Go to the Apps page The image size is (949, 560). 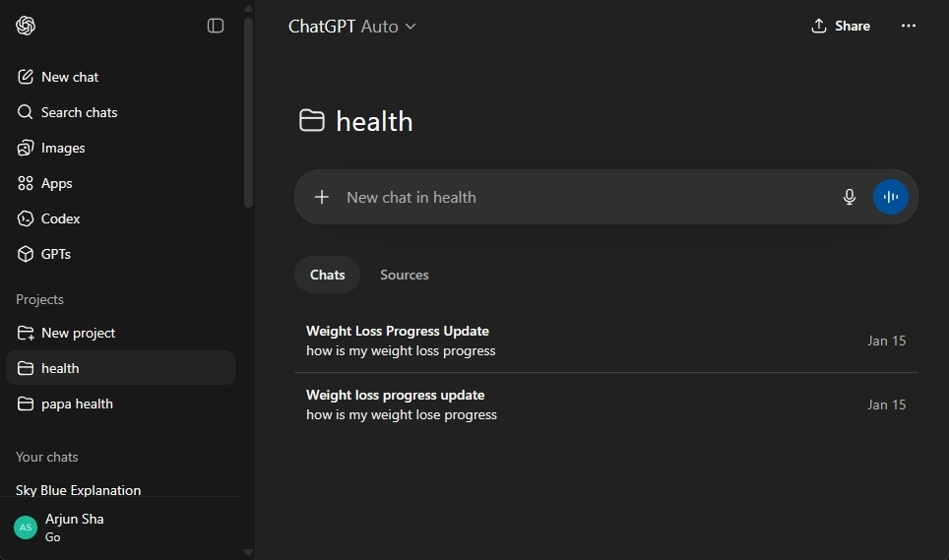pos(56,183)
